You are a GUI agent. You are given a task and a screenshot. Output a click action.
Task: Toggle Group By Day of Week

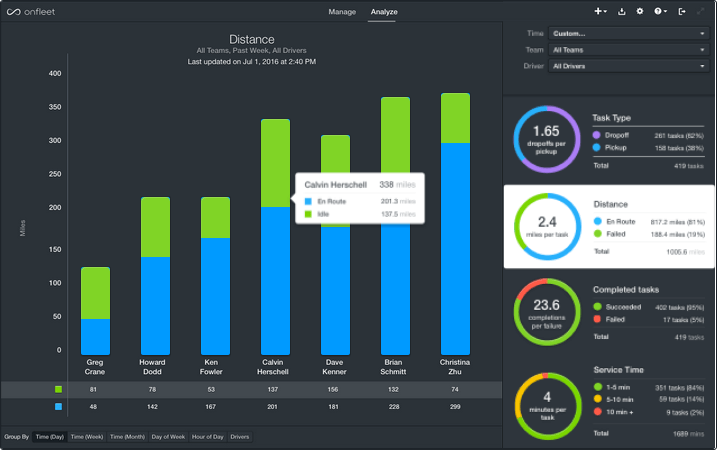168,437
